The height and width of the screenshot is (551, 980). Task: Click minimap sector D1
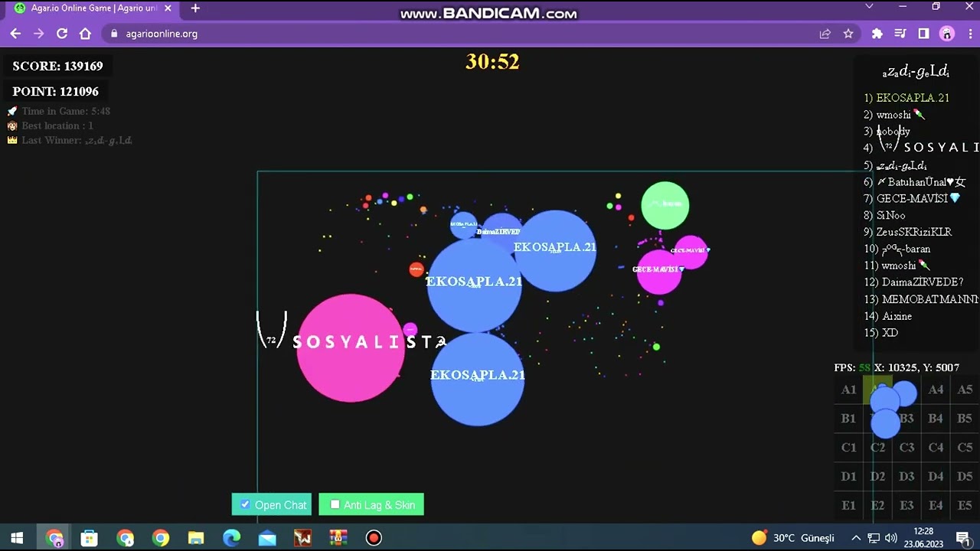(848, 477)
